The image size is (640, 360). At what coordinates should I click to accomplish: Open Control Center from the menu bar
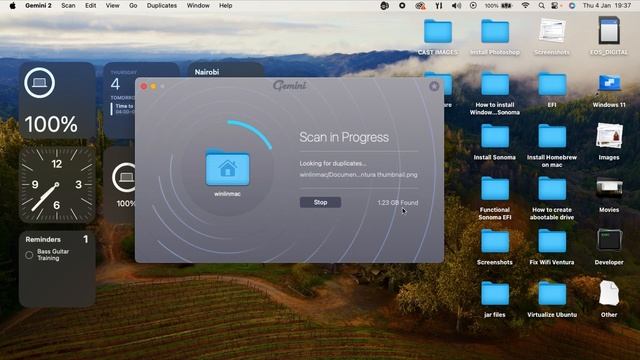(x=555, y=5)
